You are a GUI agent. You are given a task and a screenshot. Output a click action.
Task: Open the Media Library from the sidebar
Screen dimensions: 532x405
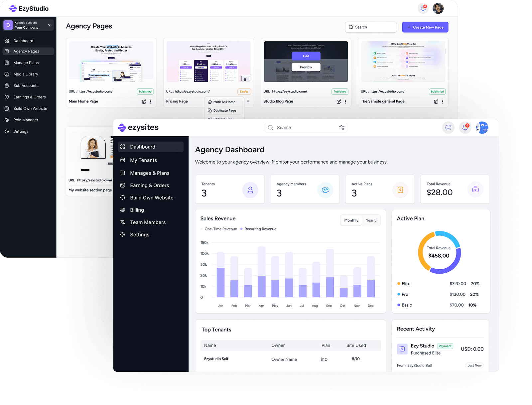[25, 74]
